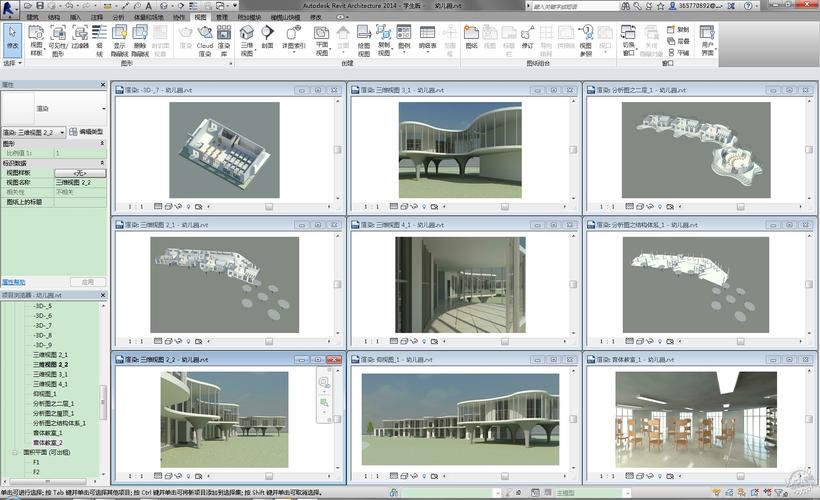Click the <无> view template button
Image resolution: width=820 pixels, height=500 pixels.
tap(80, 173)
